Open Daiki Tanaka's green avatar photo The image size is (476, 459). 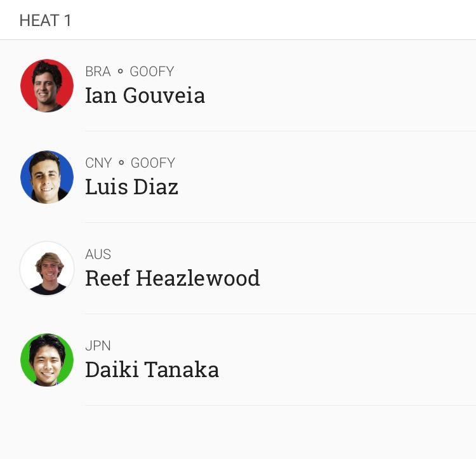[x=47, y=360]
